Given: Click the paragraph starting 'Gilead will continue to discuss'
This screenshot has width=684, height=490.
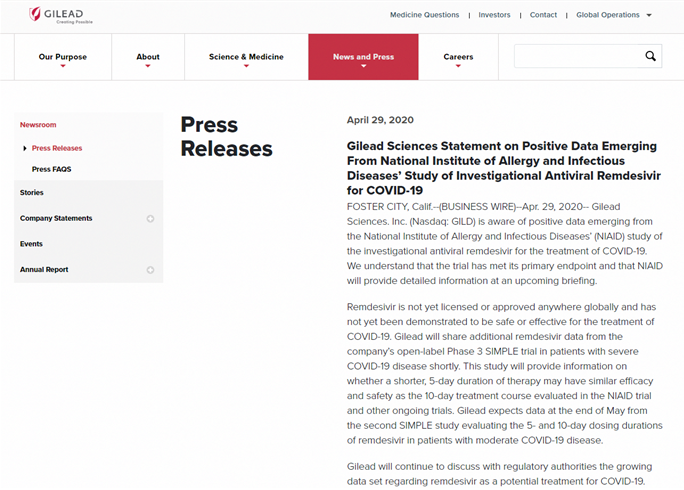Looking at the screenshot, I should [x=499, y=474].
